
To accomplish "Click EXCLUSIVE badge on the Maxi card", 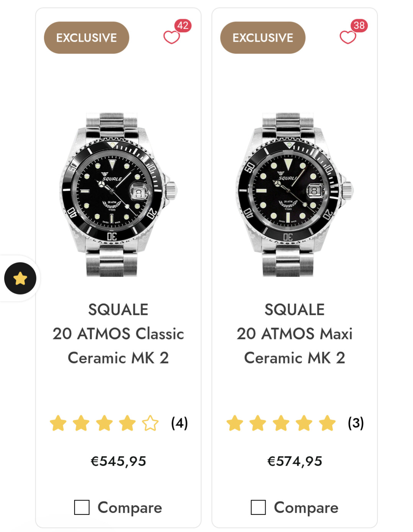I will (x=263, y=38).
